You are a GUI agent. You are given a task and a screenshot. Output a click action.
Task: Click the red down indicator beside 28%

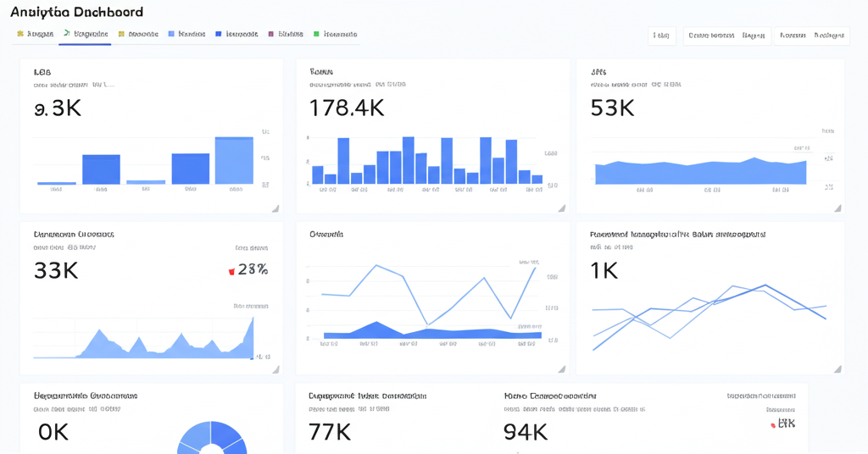click(231, 271)
